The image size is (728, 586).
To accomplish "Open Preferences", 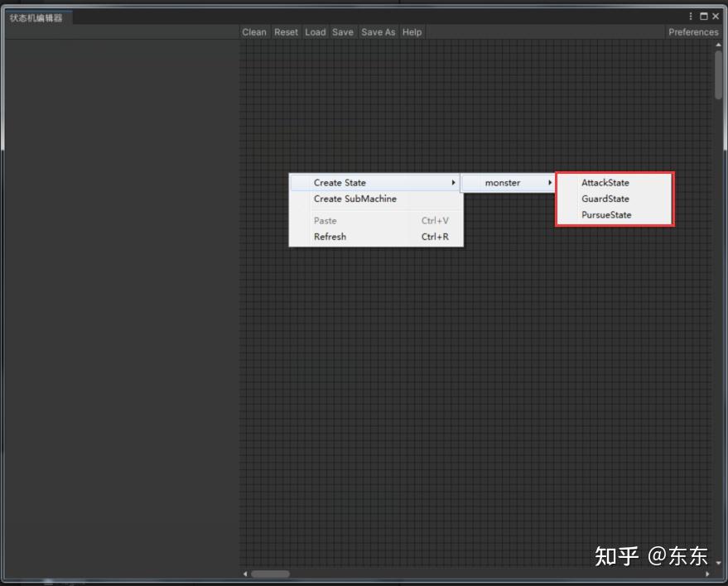I will pos(692,31).
